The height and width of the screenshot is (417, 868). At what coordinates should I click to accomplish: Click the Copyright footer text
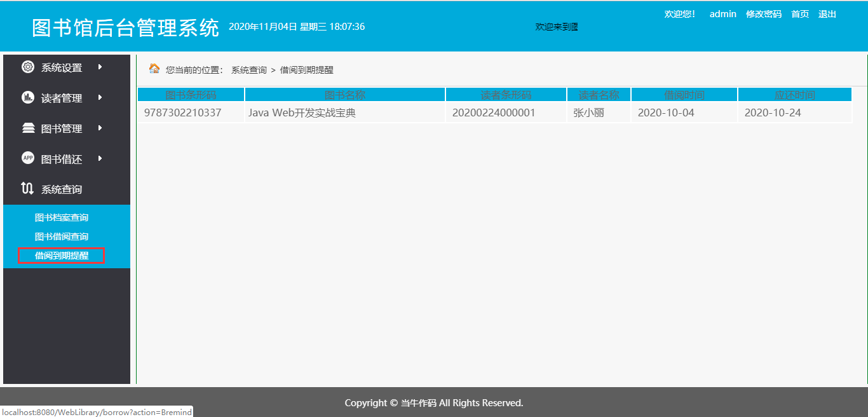(x=434, y=402)
